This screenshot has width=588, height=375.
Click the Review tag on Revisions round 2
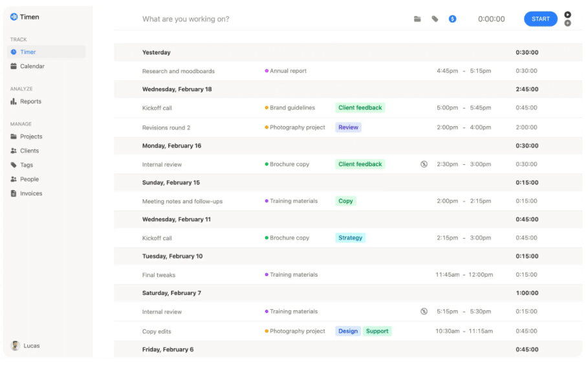348,127
